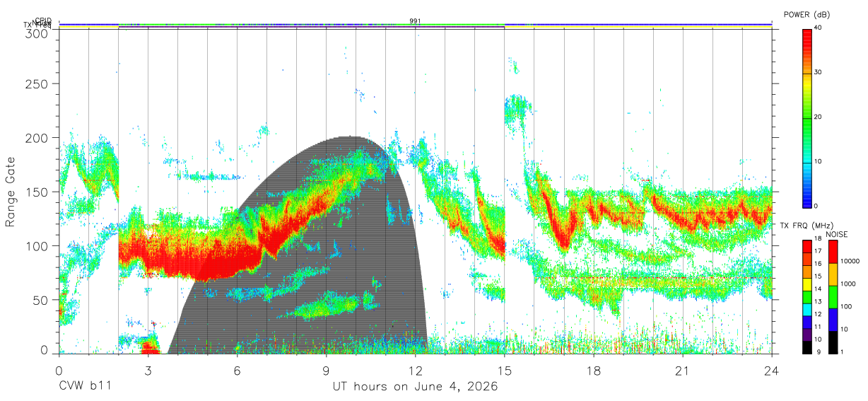
Task: Select the black 9–10 MHz TX FRQ swatch
Action: click(807, 346)
